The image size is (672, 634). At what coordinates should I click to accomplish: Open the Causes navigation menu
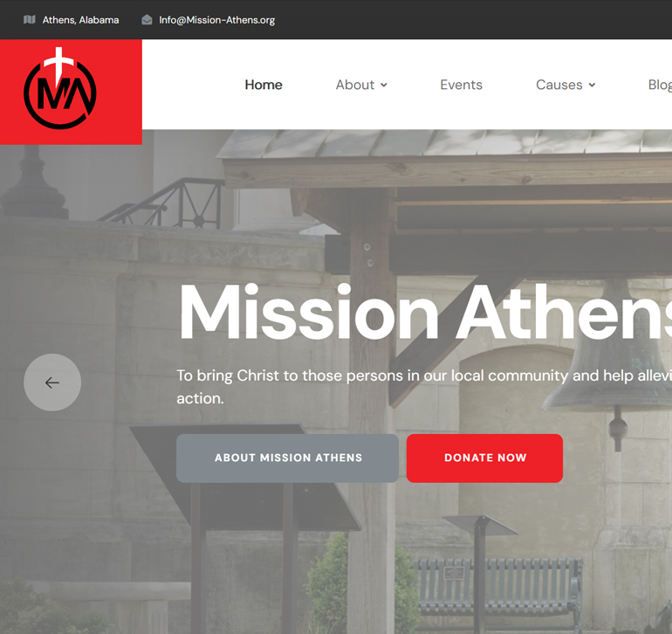[559, 85]
